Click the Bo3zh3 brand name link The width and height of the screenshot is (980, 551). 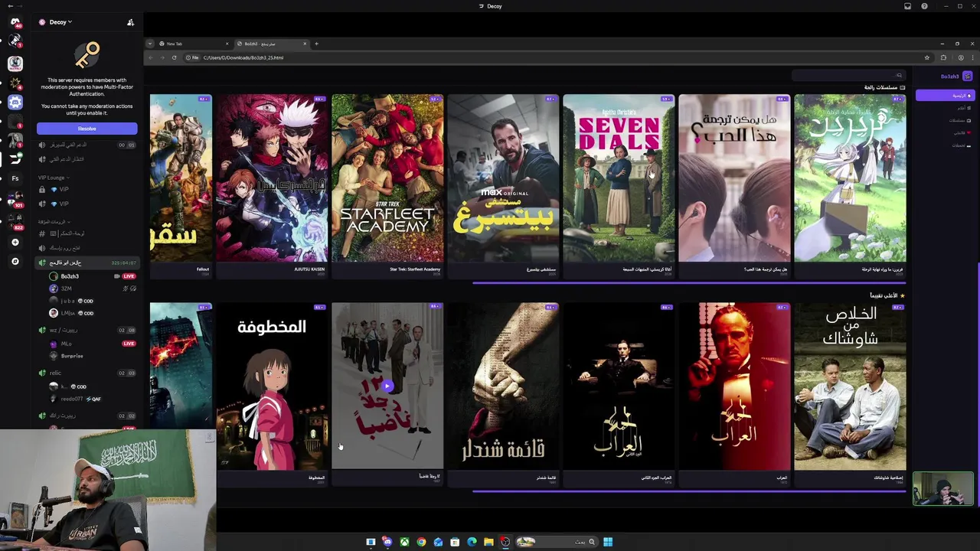click(950, 77)
